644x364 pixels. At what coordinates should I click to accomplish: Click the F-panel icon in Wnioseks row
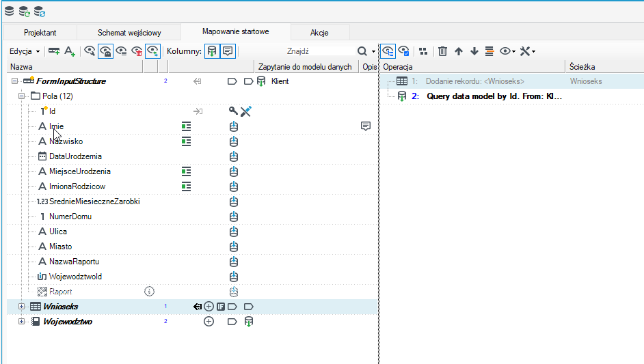tap(221, 307)
